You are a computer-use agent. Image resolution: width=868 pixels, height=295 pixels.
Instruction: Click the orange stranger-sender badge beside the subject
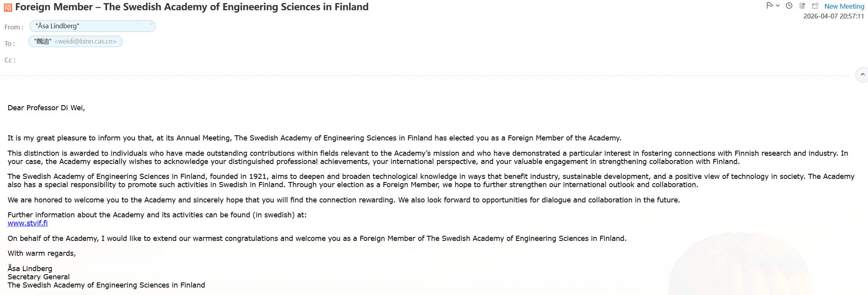click(x=8, y=7)
